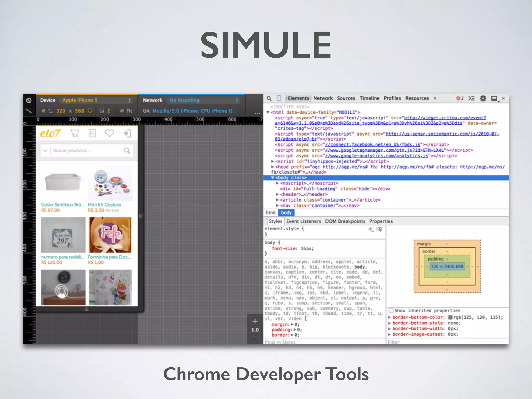The image size is (532, 399).
Task: Click the Find in Styles field
Action: 324,342
